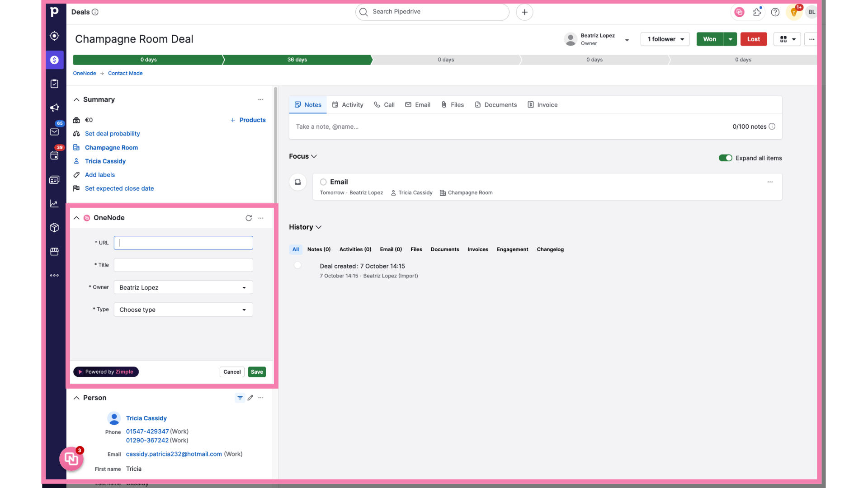Refresh the OneNode panel
868x488 pixels.
click(x=249, y=218)
